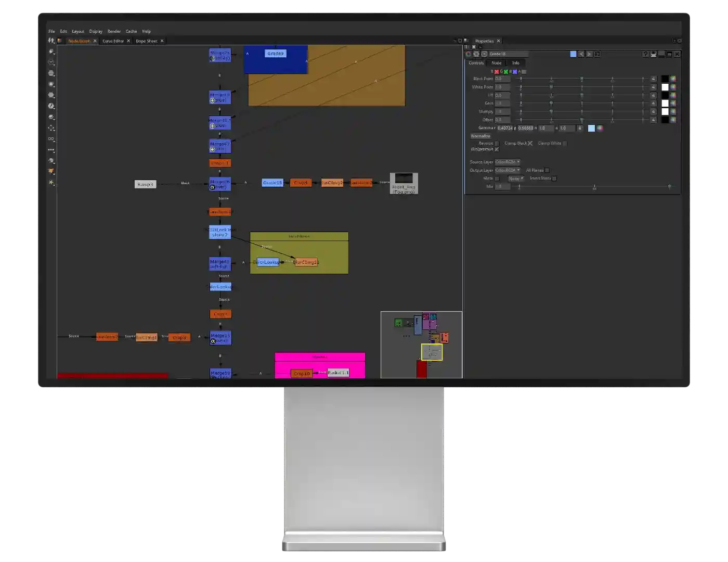Screen dimensions: 728x562
Task: Switch to the Curve Editor tab
Action: [x=113, y=41]
